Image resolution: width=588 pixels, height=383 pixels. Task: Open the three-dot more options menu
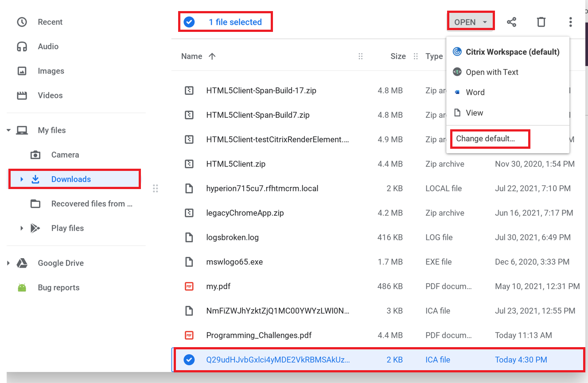pos(570,22)
